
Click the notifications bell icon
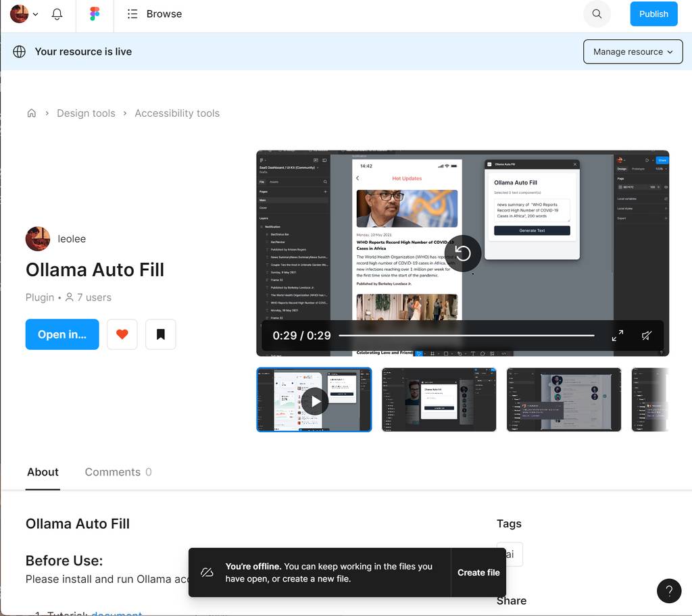(x=57, y=14)
